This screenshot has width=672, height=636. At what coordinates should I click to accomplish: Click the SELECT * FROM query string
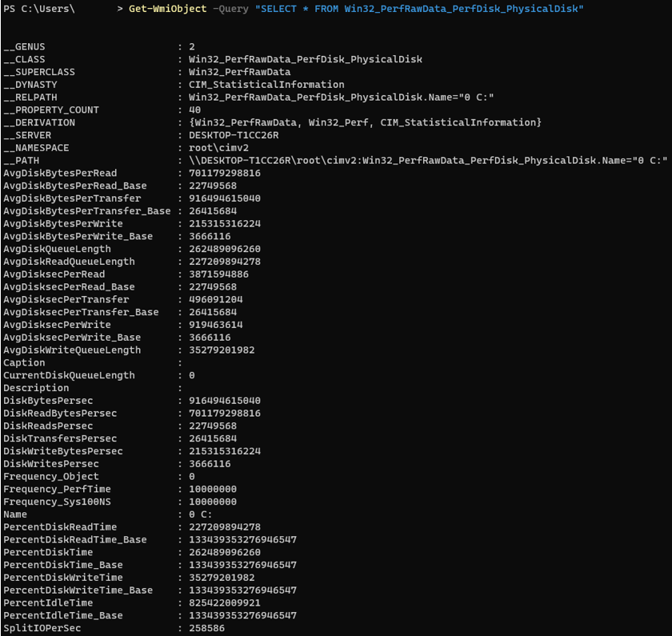click(x=419, y=9)
